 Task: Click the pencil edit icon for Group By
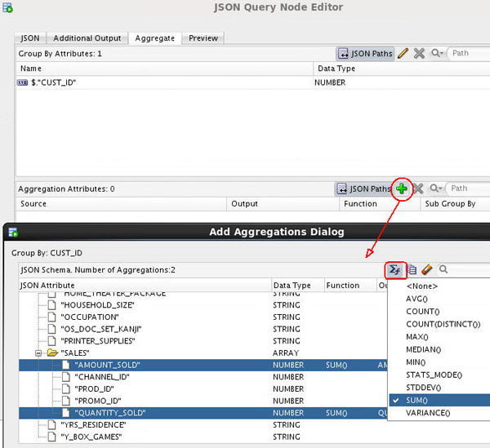pyautogui.click(x=403, y=53)
